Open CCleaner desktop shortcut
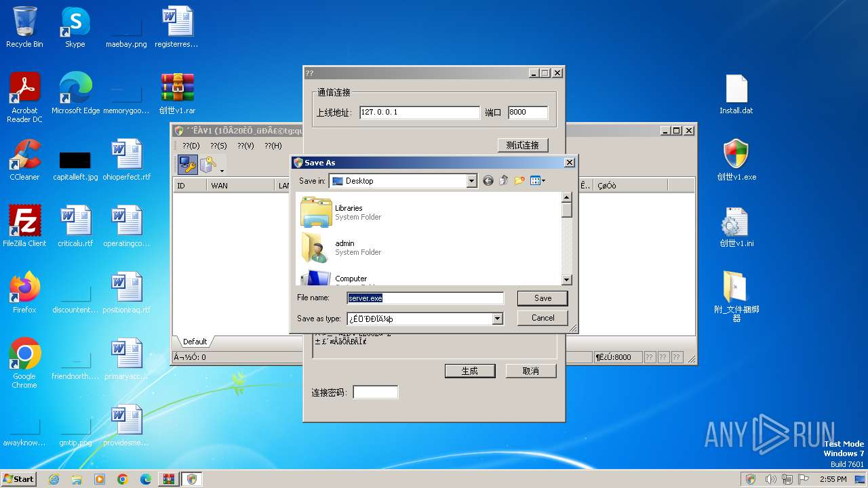 24,160
